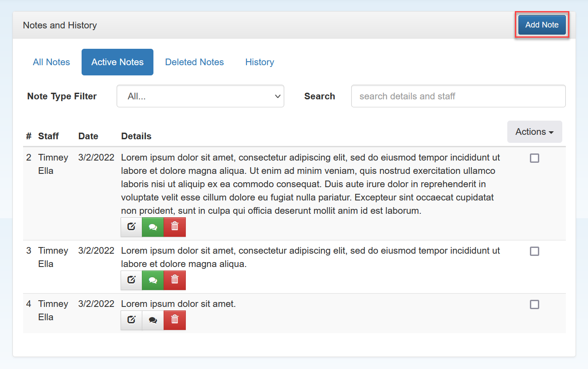The width and height of the screenshot is (588, 369).
Task: Click the Date column header
Action: [x=88, y=136]
